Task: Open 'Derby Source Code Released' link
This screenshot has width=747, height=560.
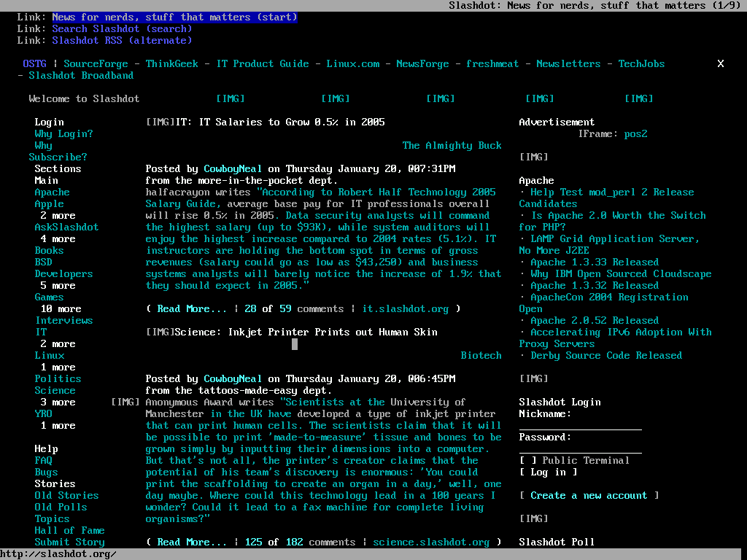Action: (x=606, y=356)
